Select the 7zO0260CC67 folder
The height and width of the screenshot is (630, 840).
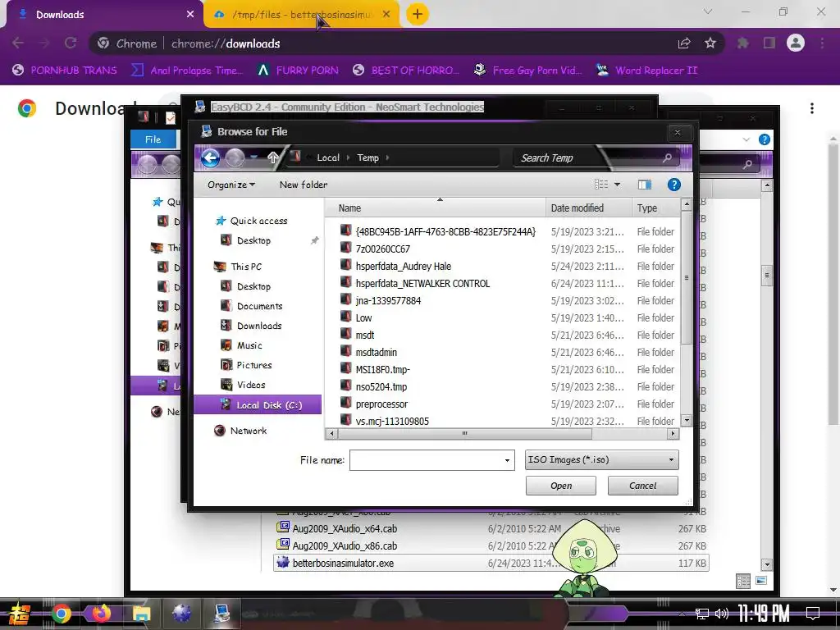[382, 249]
